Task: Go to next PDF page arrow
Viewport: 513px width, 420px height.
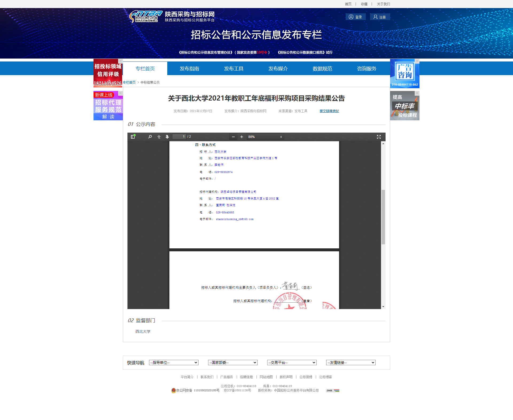Action: [167, 137]
